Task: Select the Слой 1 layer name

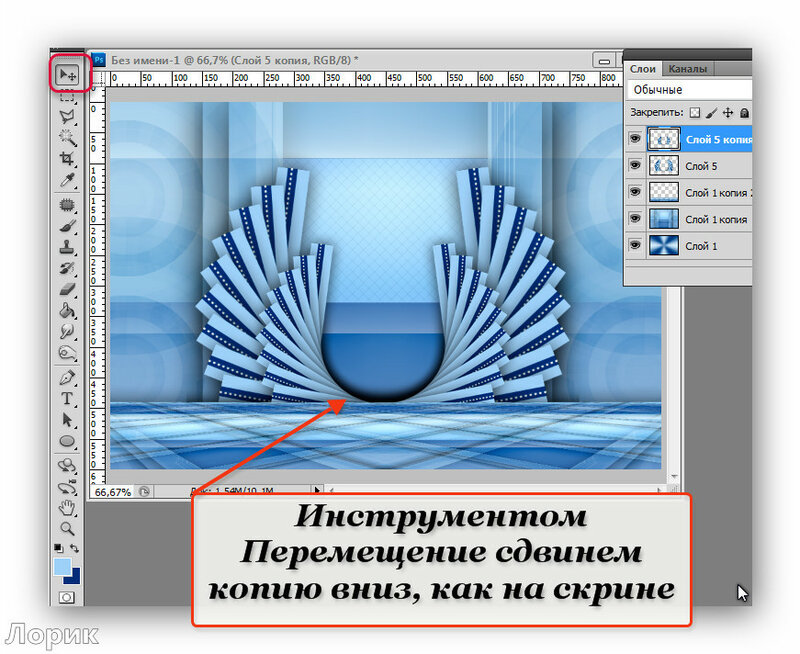Action: [x=701, y=246]
